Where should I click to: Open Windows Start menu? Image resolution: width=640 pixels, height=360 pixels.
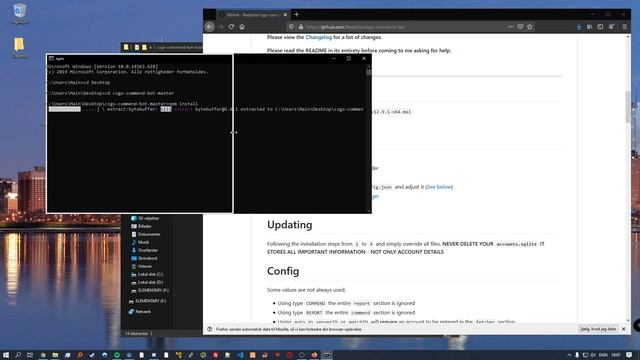[x=6, y=355]
